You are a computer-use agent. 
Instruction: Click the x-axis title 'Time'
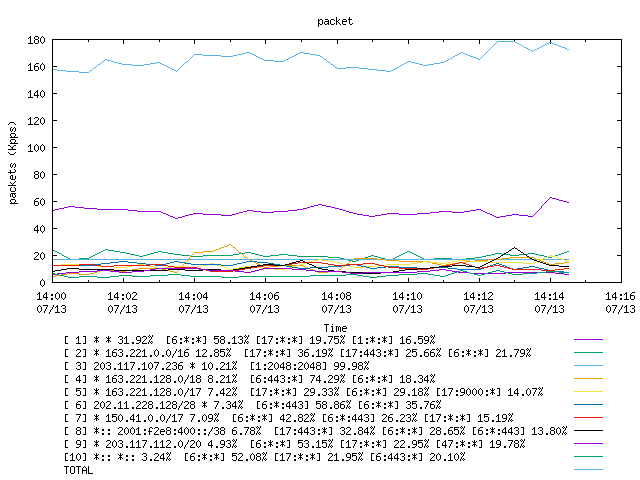click(x=335, y=328)
